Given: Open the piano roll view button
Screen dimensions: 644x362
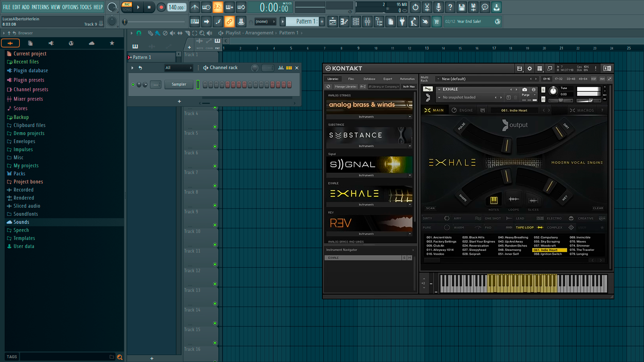Looking at the screenshot, I should (345, 22).
